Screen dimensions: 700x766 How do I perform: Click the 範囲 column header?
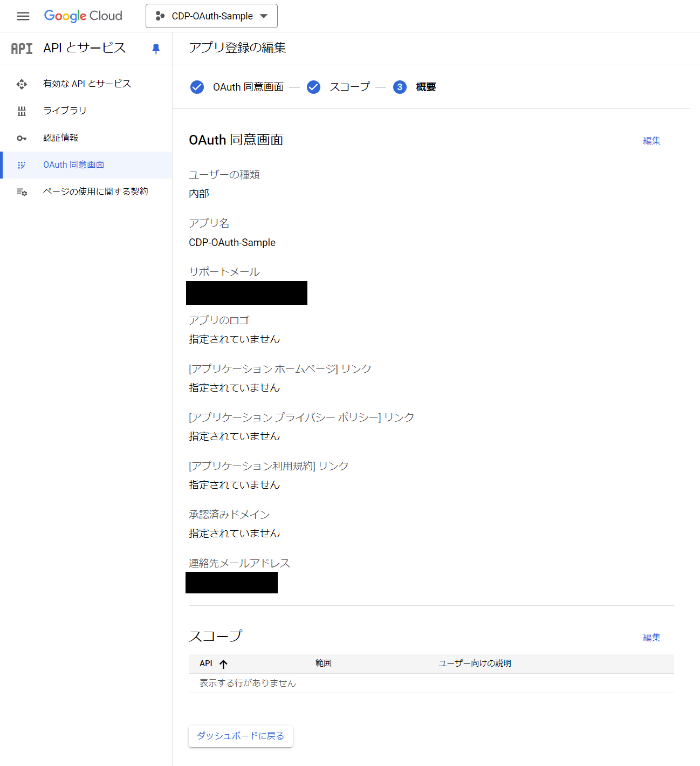(324, 664)
